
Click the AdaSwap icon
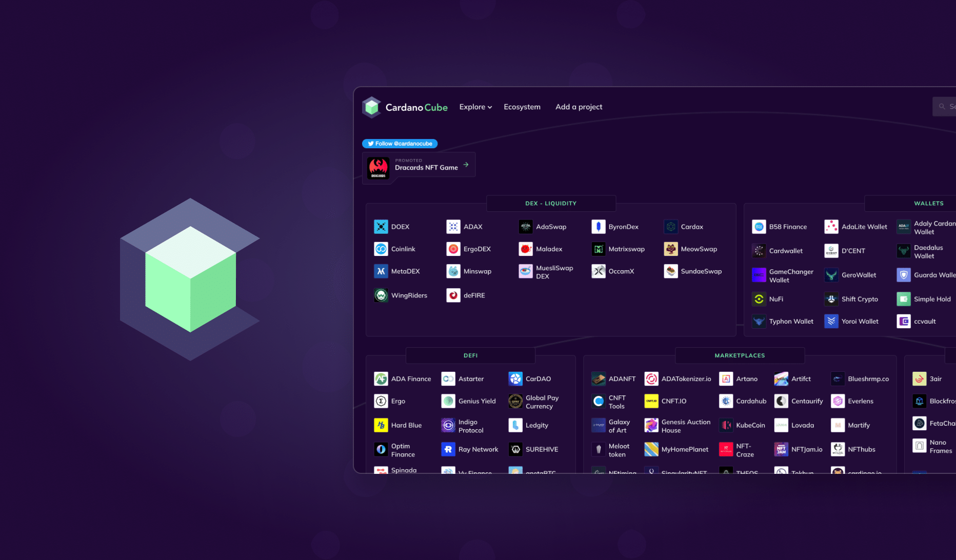526,227
